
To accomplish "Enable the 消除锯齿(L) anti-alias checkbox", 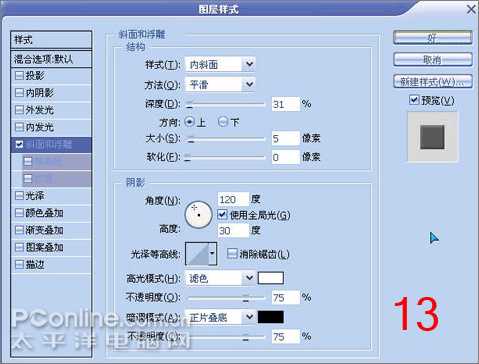I will click(x=232, y=254).
